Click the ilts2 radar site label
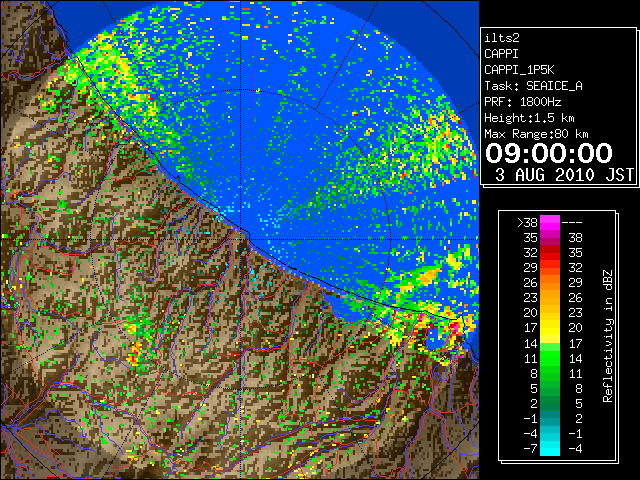Screen dimensions: 640x480 tap(502, 38)
